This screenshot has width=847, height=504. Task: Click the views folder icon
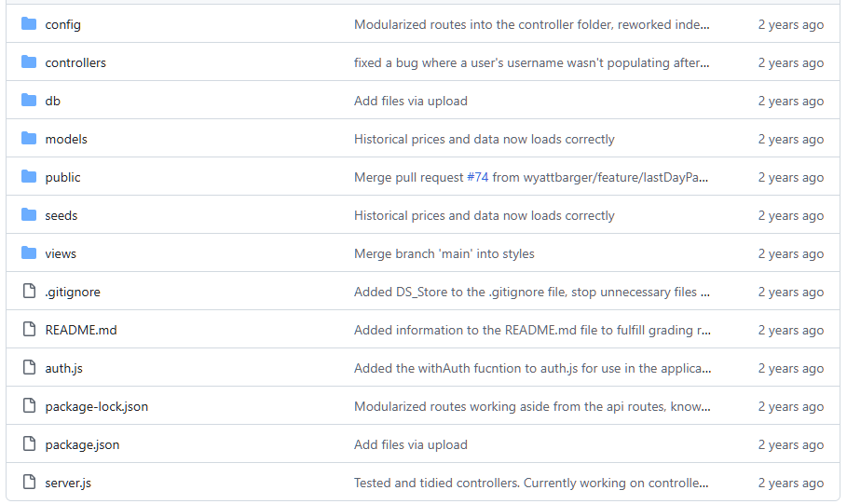pyautogui.click(x=29, y=253)
